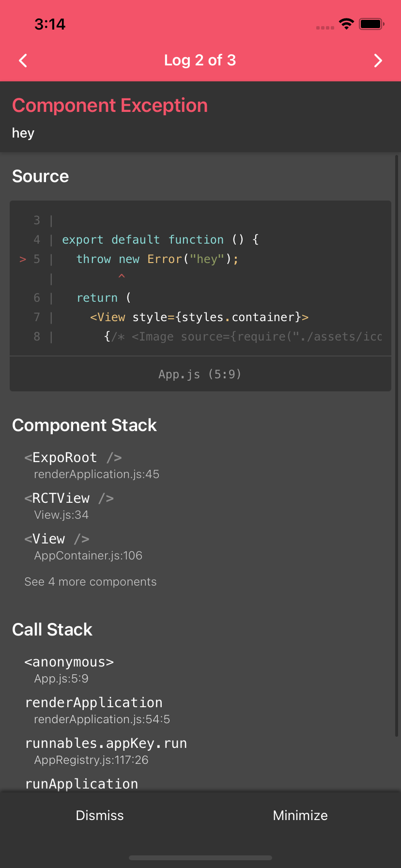Image resolution: width=401 pixels, height=868 pixels.
Task: Open the runnables.appKey.run call stack frame
Action: pyautogui.click(x=106, y=751)
